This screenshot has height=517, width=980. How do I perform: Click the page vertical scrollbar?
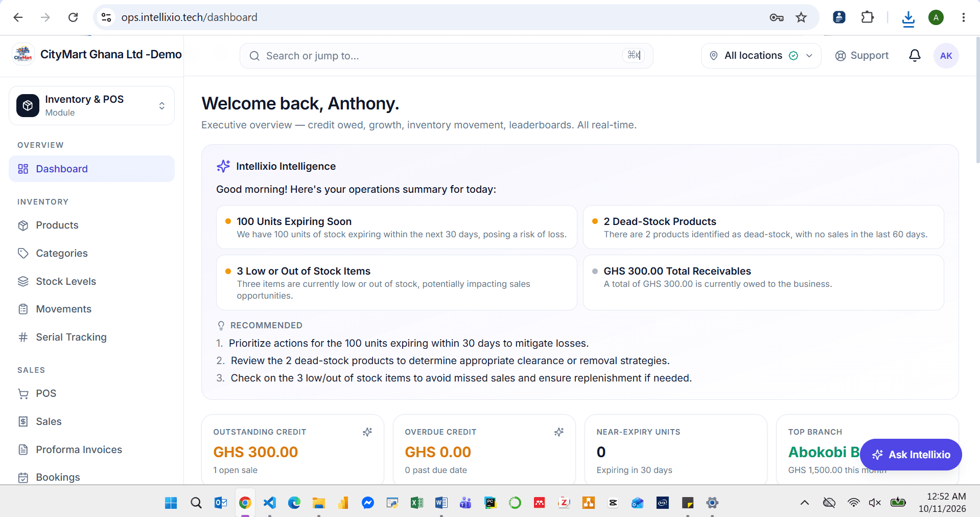tap(977, 100)
